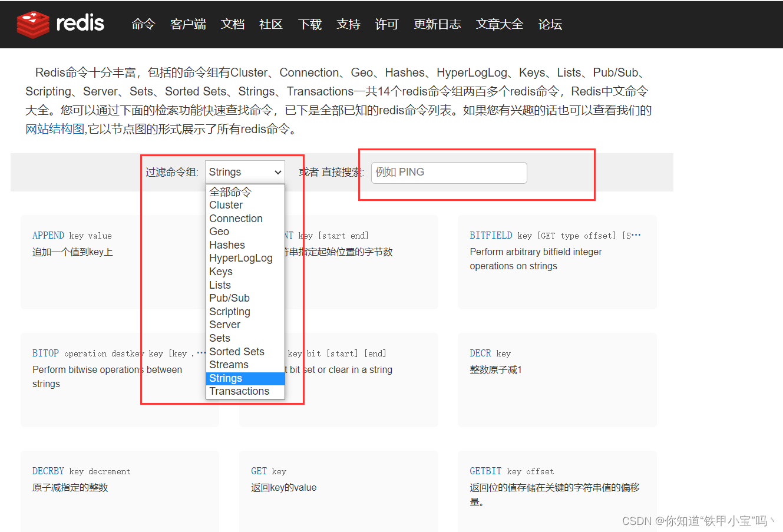Click the 或者 直接搜索 label

(332, 172)
